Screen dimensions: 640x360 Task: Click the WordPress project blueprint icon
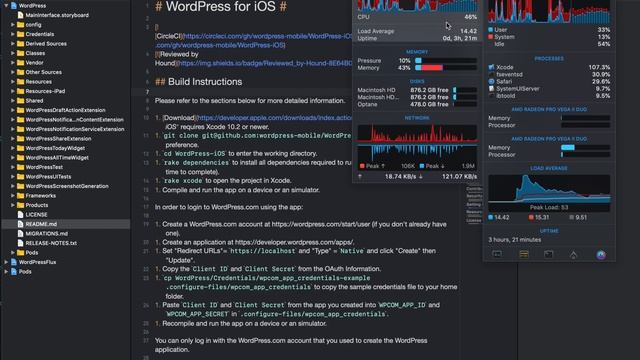coord(14,6)
